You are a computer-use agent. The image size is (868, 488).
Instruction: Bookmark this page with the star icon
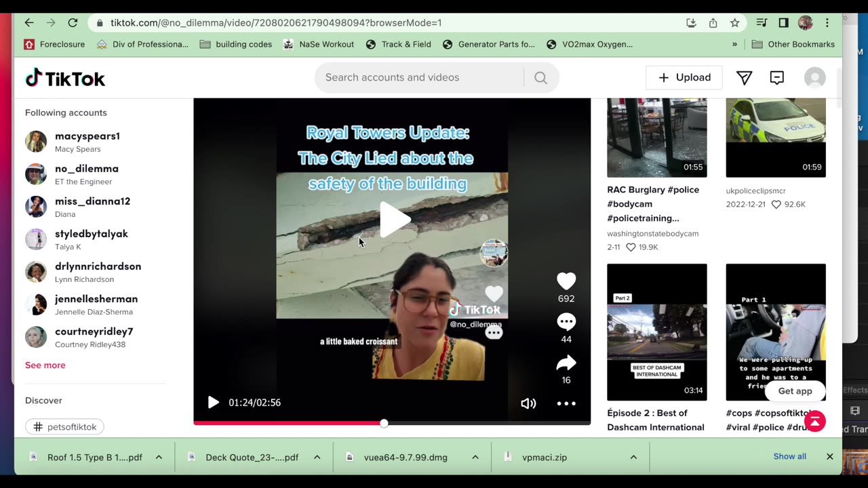(x=734, y=22)
